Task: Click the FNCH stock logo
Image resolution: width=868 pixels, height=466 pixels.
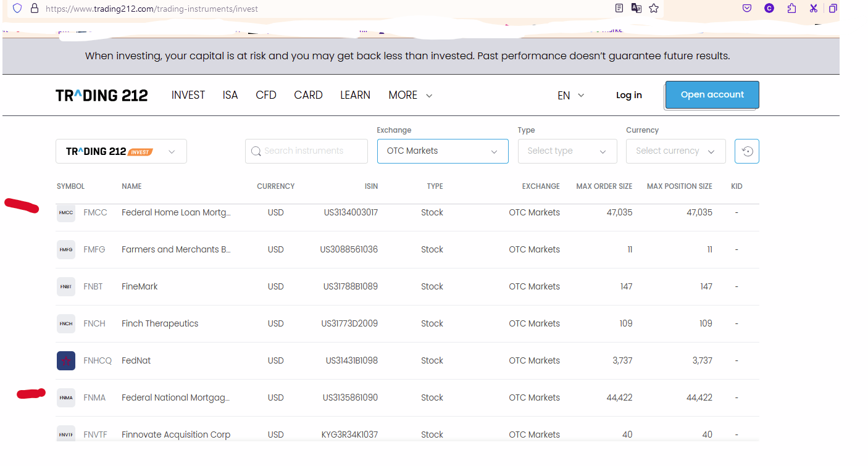Action: [66, 323]
